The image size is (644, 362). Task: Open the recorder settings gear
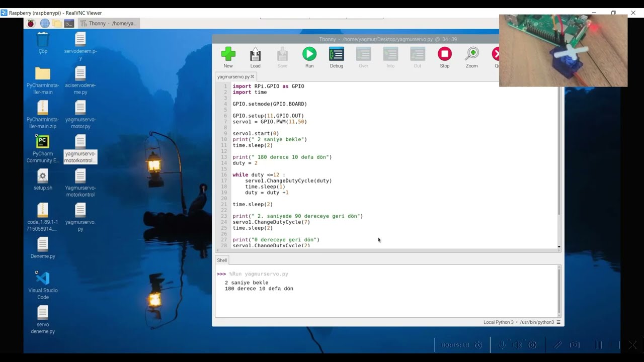pos(532,345)
